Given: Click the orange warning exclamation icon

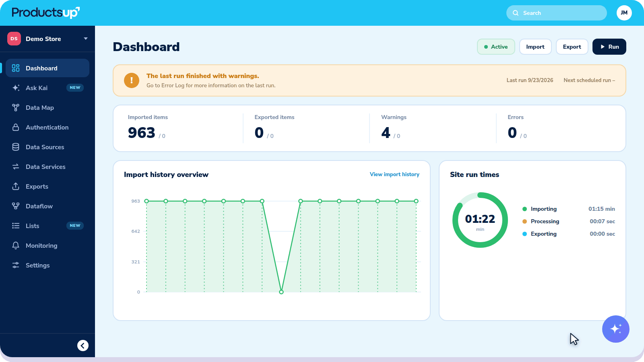Looking at the screenshot, I should [132, 80].
